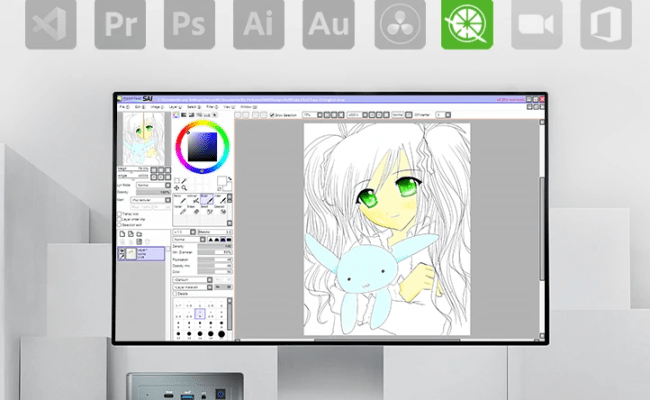Open the Filter menu
The height and width of the screenshot is (400, 650).
point(212,107)
